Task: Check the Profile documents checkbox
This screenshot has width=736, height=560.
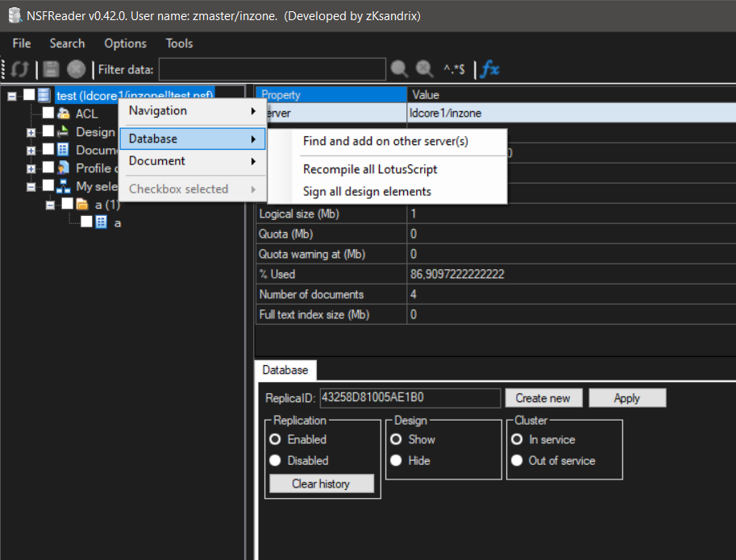Action: click(x=48, y=168)
